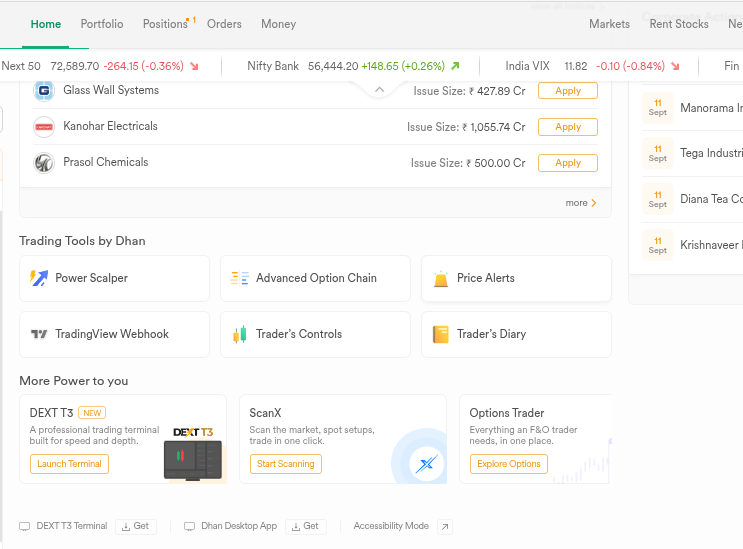Open the Trader's Controls card
The image size is (743, 549).
[x=315, y=334]
